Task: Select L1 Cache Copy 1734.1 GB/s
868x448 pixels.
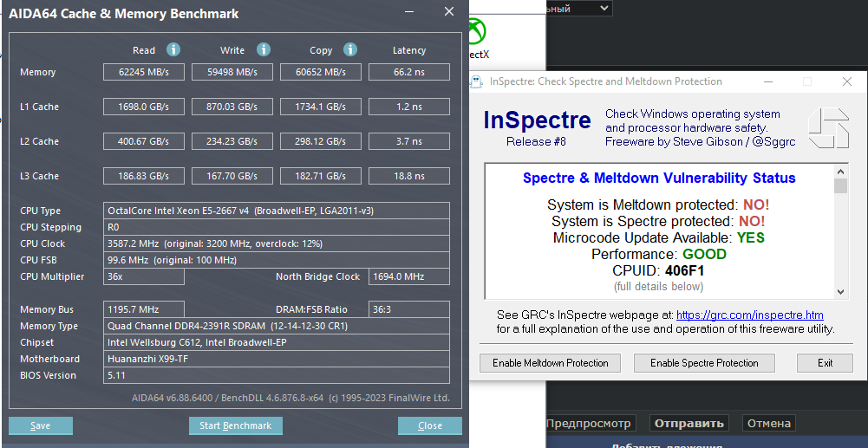Action: 321,107
